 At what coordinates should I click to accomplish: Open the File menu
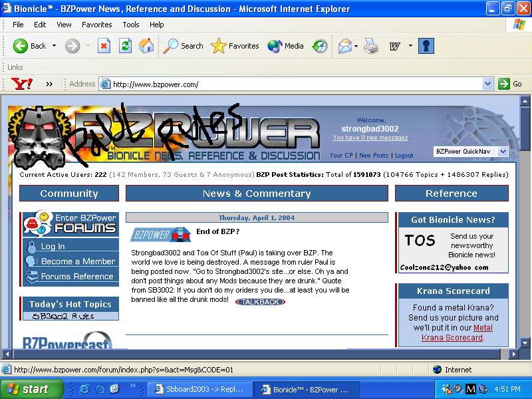coord(18,25)
